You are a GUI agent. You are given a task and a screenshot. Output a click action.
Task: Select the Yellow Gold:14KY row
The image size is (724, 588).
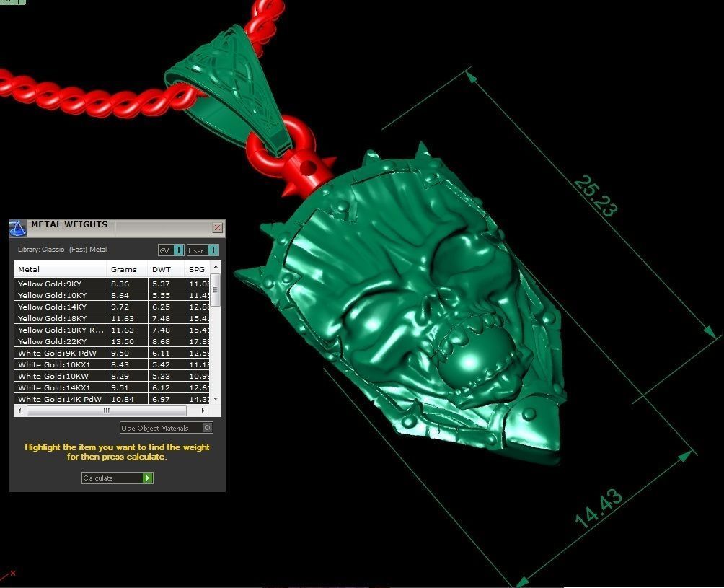click(x=112, y=307)
